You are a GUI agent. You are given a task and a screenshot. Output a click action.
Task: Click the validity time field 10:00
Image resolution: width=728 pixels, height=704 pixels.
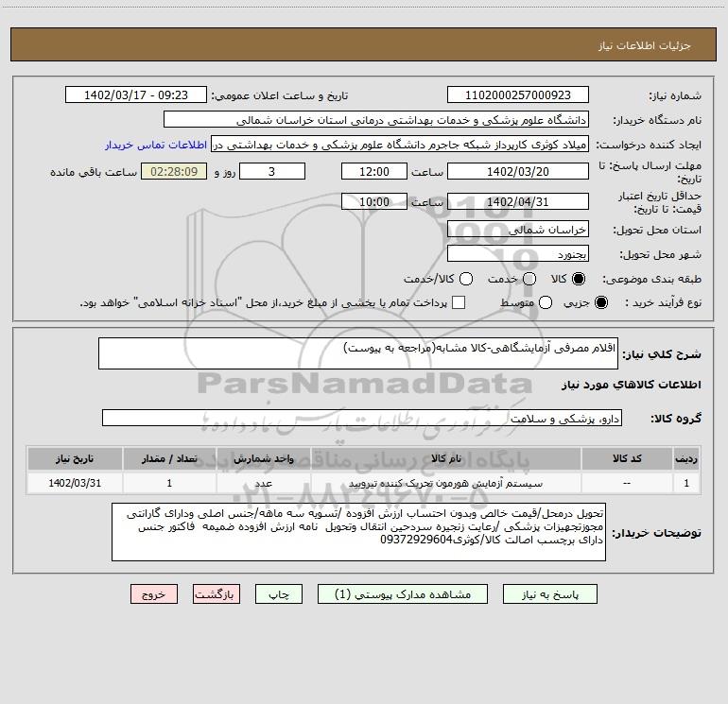click(x=374, y=202)
